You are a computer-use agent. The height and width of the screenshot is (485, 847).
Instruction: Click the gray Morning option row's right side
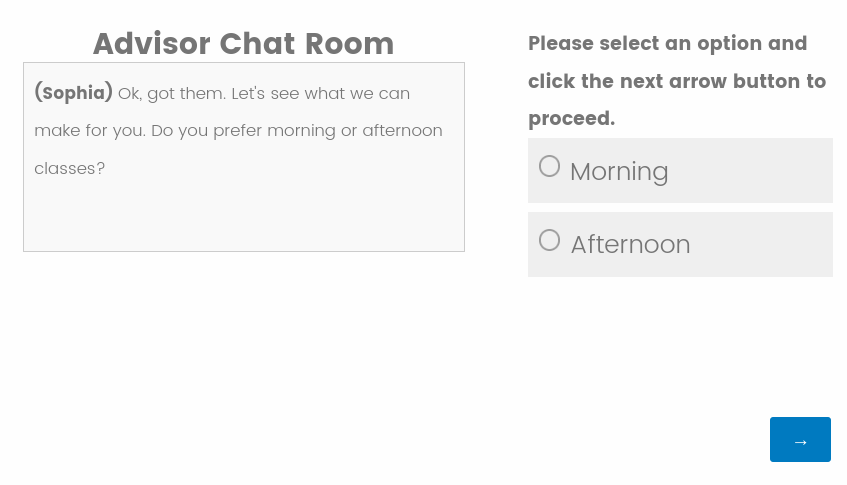(780, 171)
